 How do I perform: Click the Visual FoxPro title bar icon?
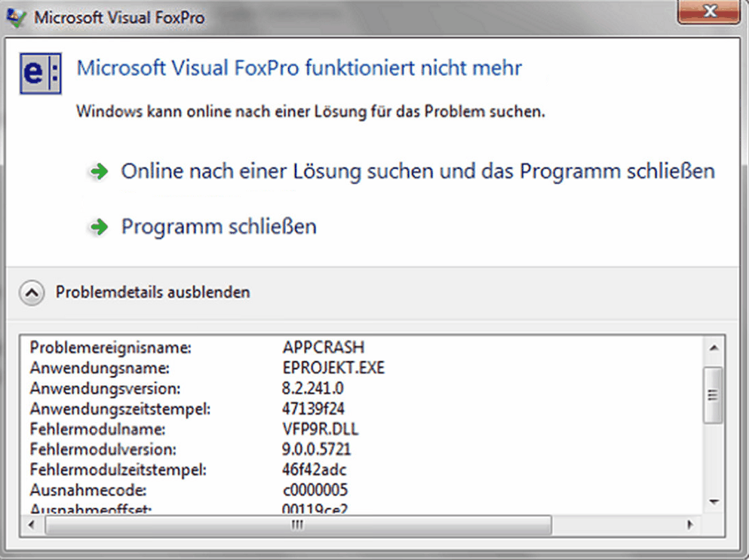17,17
